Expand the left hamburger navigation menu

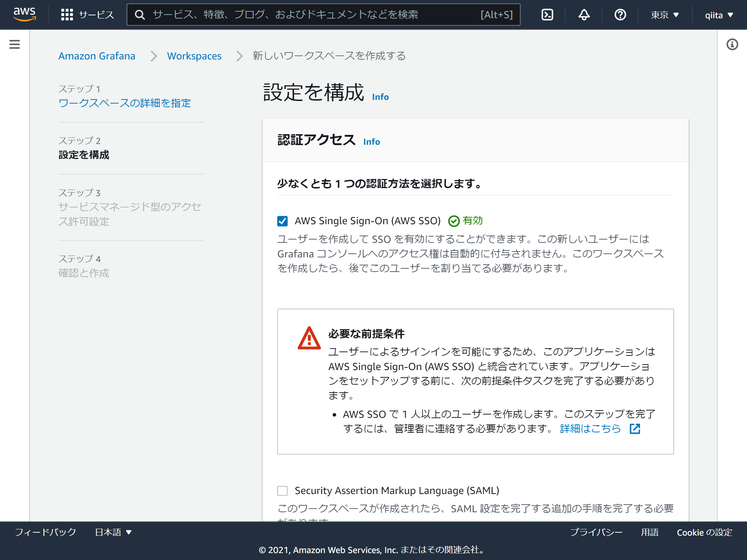pos(15,44)
